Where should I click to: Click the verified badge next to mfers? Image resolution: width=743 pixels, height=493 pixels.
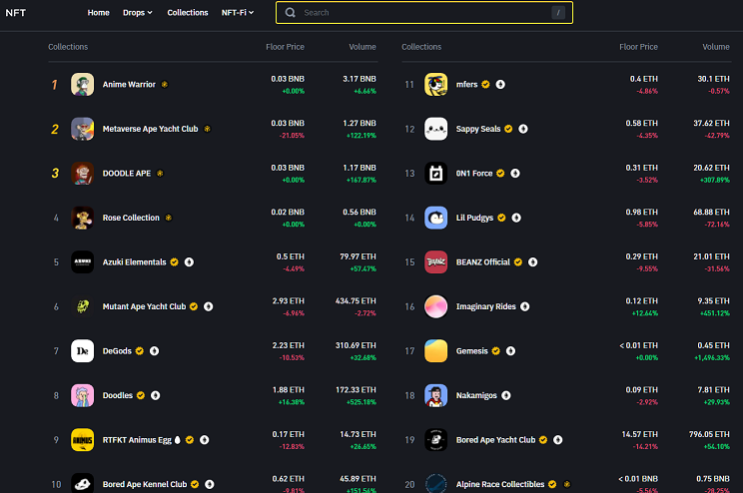pyautogui.click(x=486, y=84)
